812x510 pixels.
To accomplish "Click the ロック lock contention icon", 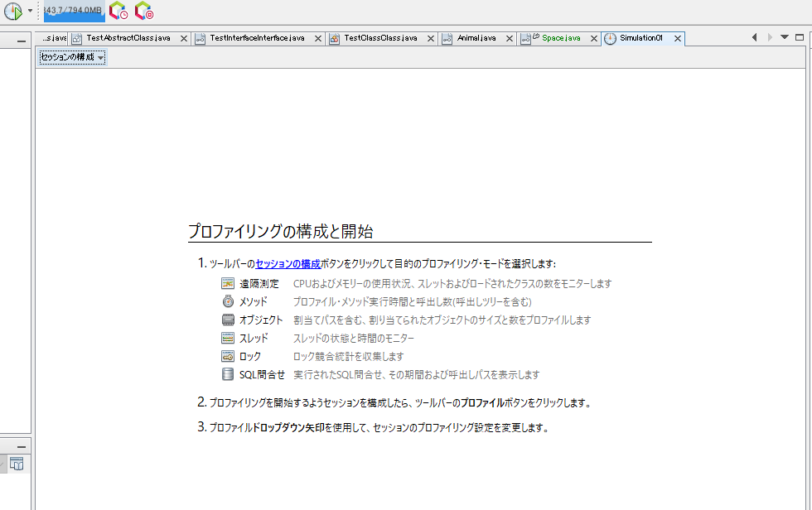I will (x=228, y=356).
